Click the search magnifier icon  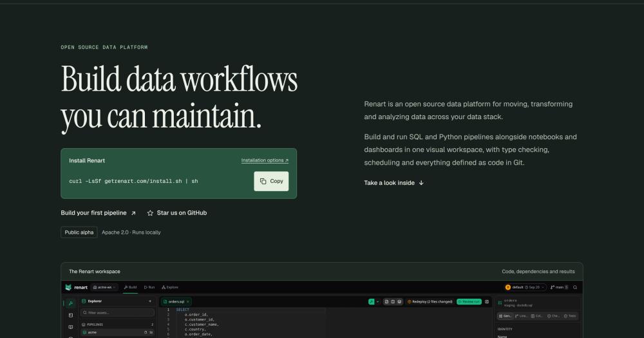575,288
